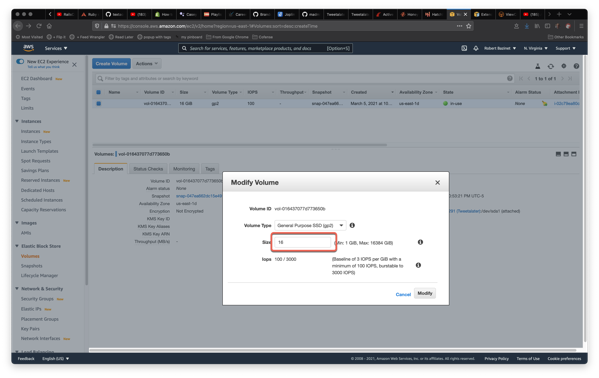
Task: Click the info icon beside IOPS description
Action: click(x=418, y=265)
